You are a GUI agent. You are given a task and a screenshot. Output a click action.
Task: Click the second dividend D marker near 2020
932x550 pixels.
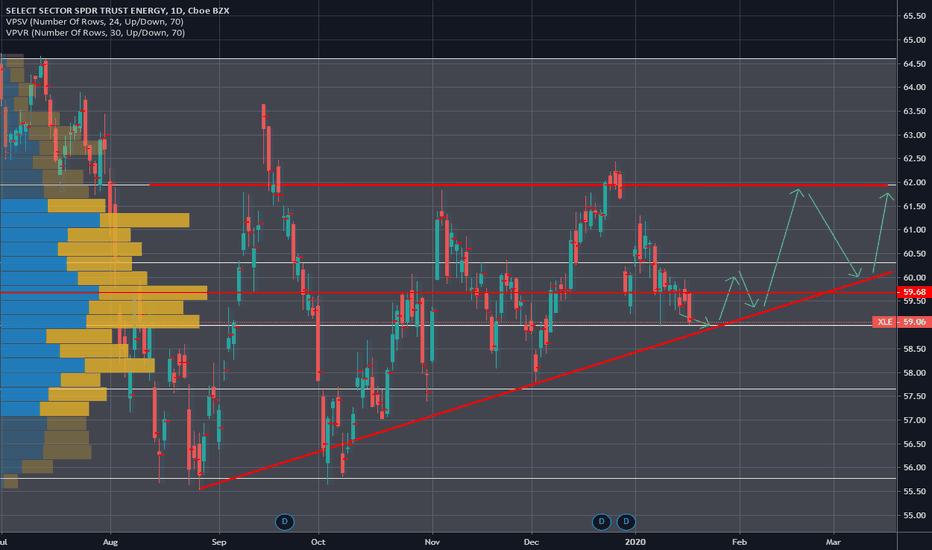(x=626, y=522)
